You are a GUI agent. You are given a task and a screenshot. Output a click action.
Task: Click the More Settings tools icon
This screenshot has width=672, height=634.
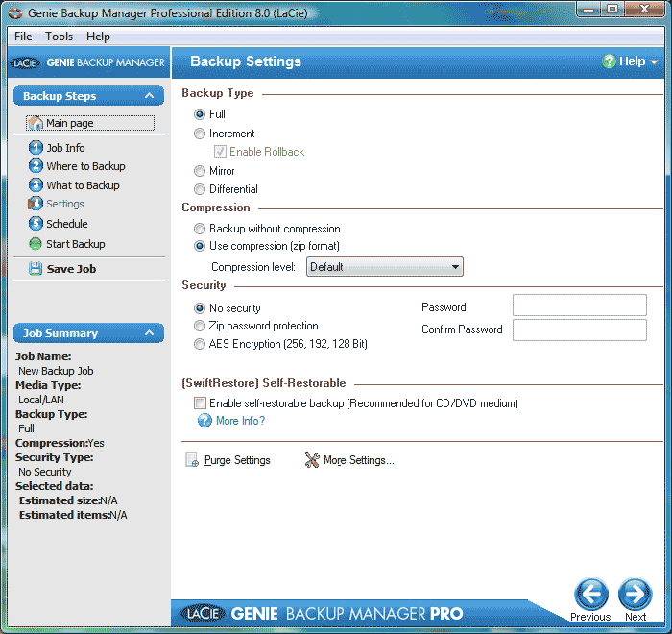point(312,460)
